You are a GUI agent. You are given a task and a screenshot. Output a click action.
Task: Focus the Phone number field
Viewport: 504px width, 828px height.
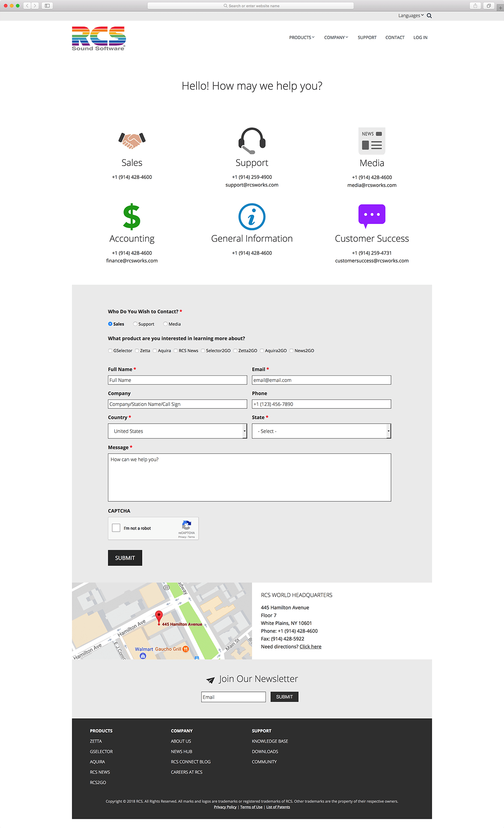click(x=321, y=404)
